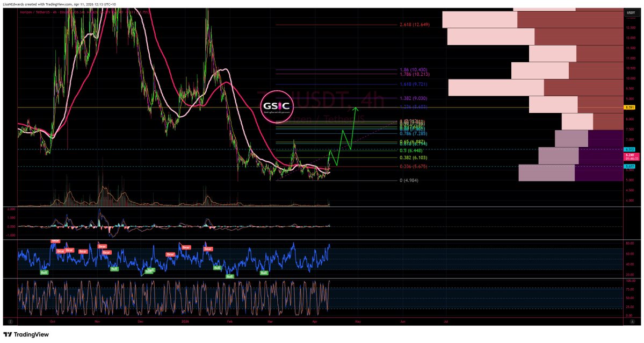
Task: Select the 1.618 (9.721) Fibonacci level label
Action: tap(413, 84)
